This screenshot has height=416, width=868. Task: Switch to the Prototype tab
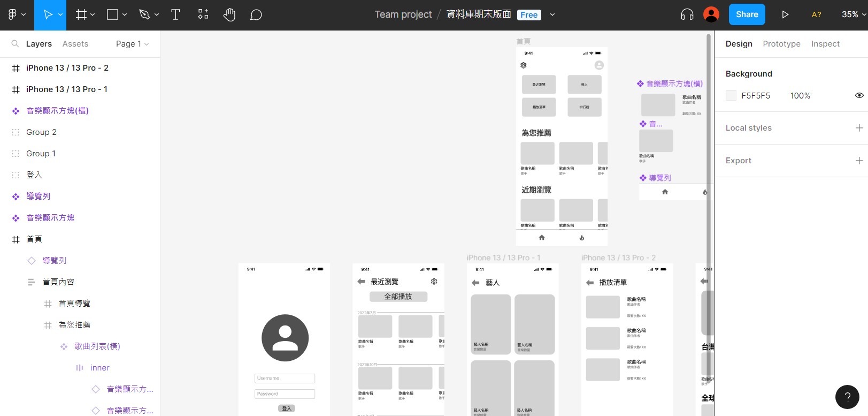pos(781,44)
